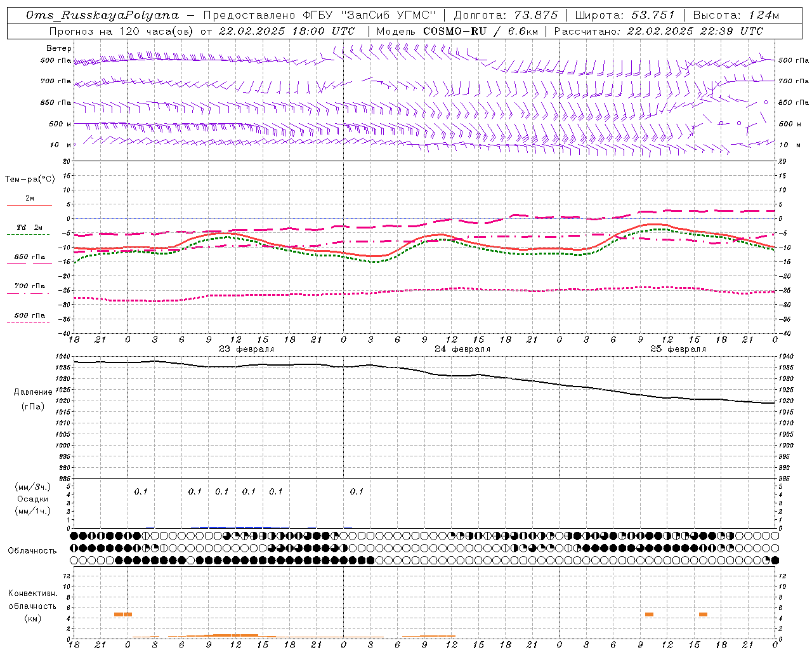The image size is (812, 650).
Task: Click the Td 2м dew point legend entry
Action: point(29,227)
